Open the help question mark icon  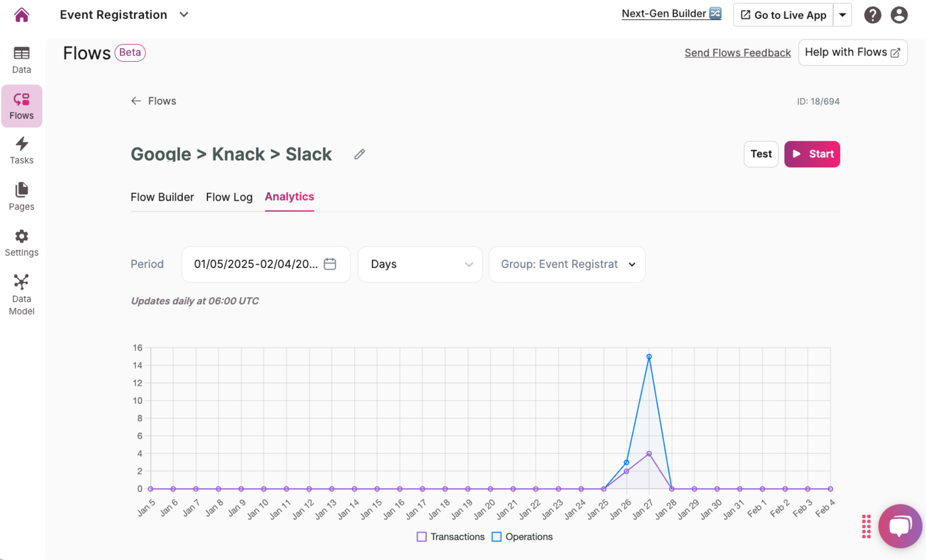872,15
